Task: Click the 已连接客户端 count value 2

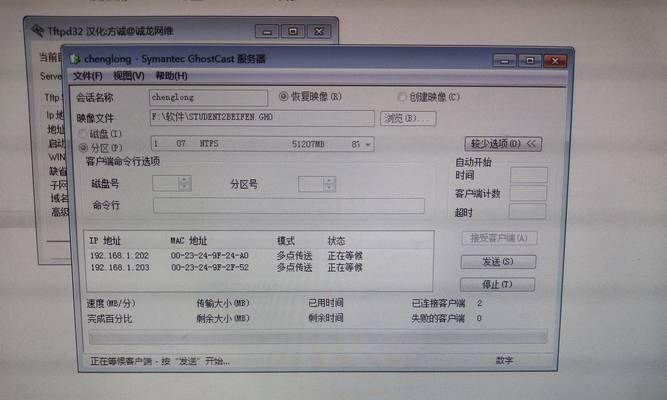Action: click(479, 303)
